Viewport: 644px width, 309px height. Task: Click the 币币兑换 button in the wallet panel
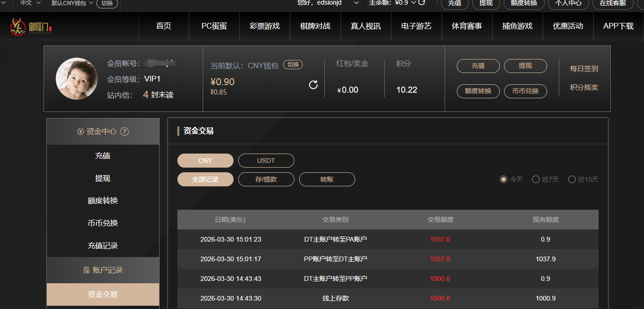coord(525,91)
